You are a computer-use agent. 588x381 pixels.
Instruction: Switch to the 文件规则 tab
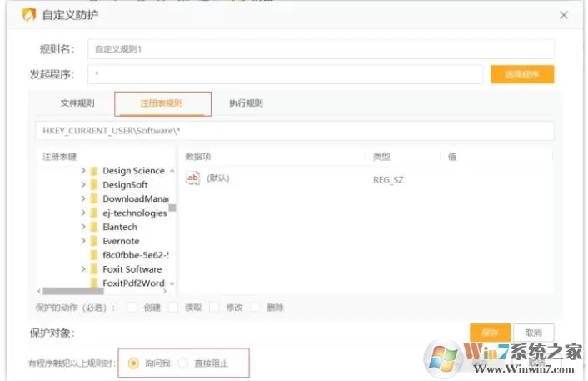[x=77, y=103]
